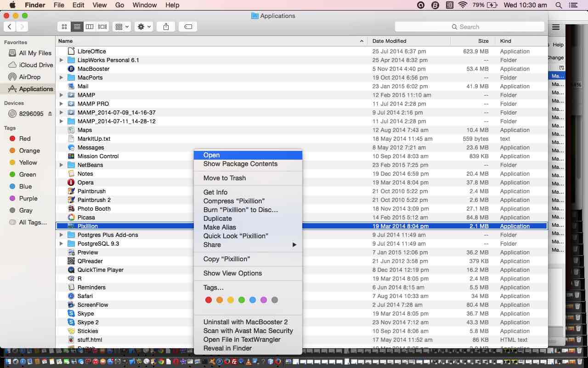The image size is (588, 368).
Task: Open the Action gear dropdown
Action: (143, 27)
